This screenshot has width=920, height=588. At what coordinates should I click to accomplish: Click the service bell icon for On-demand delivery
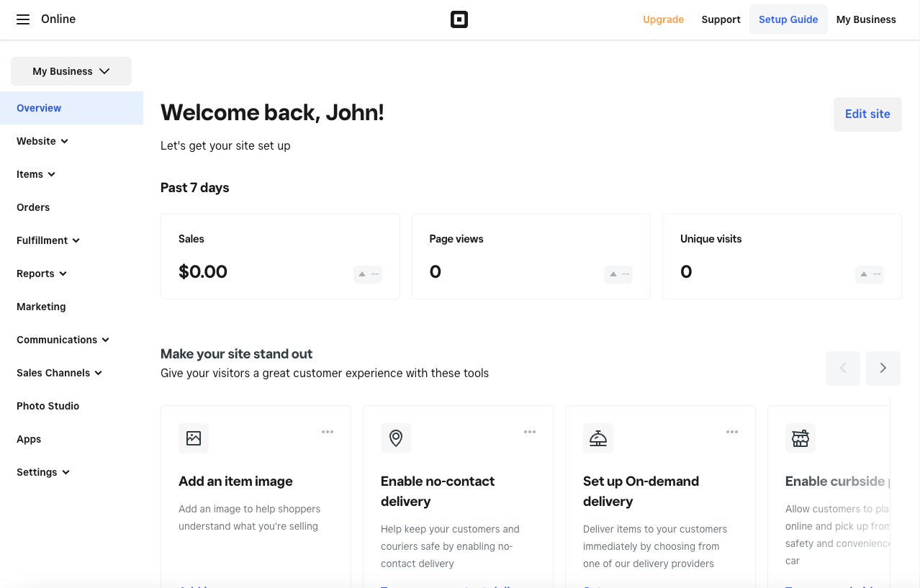(x=598, y=438)
